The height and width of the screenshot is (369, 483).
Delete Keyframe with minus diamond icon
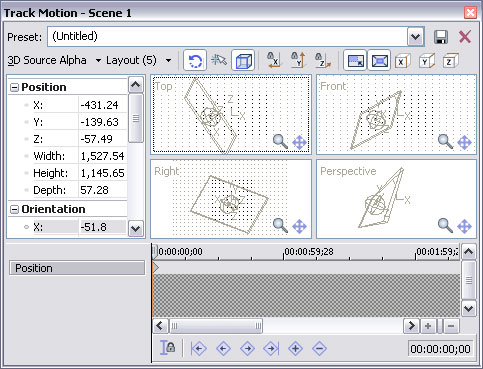click(x=319, y=349)
